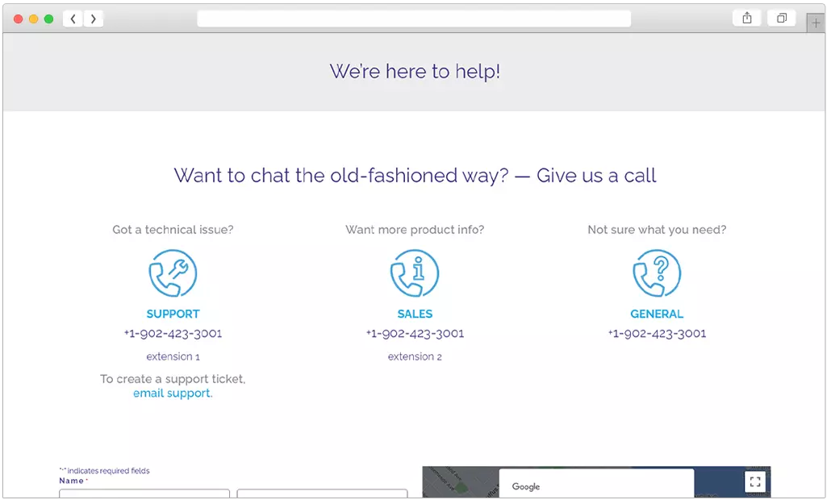Viewport: 831px width, 504px height.
Task: Open the browser Share menu
Action: pyautogui.click(x=747, y=18)
